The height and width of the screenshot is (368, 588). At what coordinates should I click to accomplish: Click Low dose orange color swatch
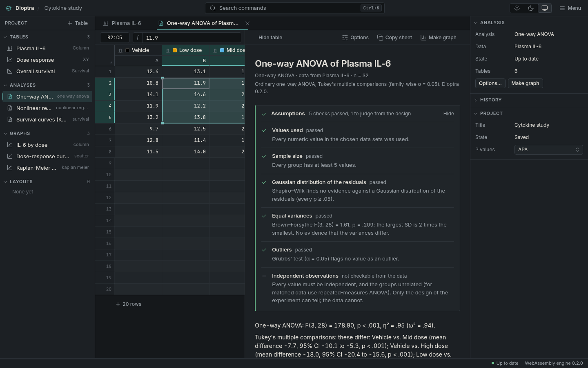175,50
